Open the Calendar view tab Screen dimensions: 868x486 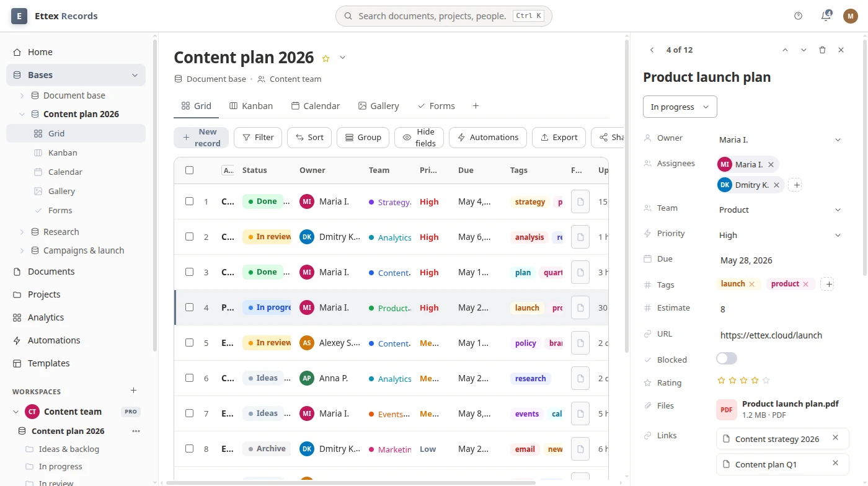coord(316,106)
